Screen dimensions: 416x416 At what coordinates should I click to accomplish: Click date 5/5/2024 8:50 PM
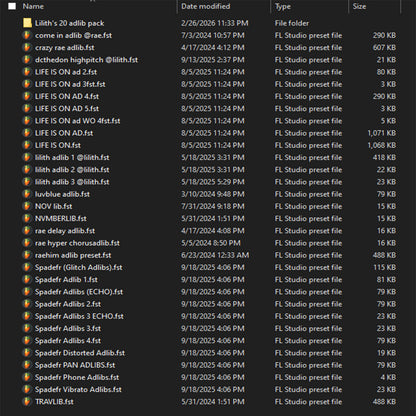click(211, 243)
